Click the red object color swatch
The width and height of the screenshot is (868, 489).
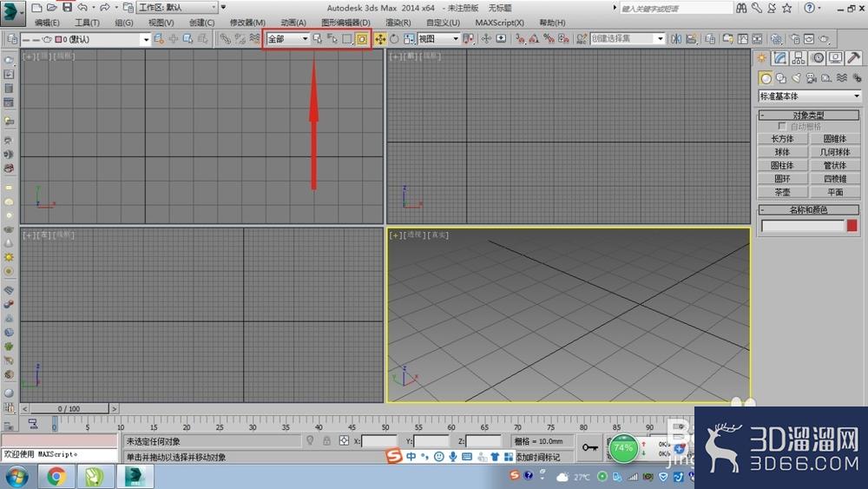tap(852, 226)
